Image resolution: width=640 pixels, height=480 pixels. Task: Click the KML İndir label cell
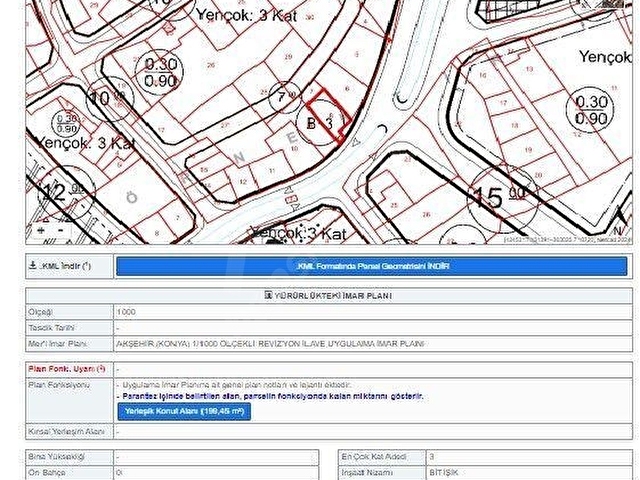(x=69, y=266)
